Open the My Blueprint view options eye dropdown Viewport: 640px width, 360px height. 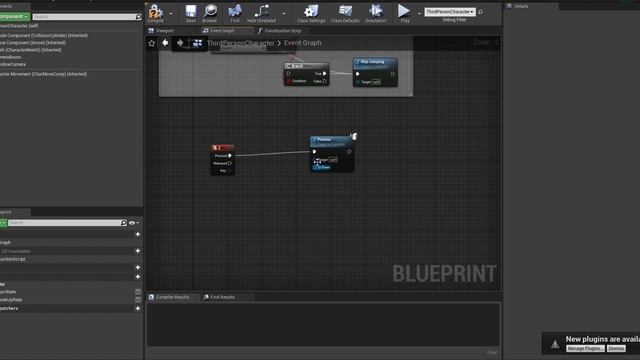(134, 223)
